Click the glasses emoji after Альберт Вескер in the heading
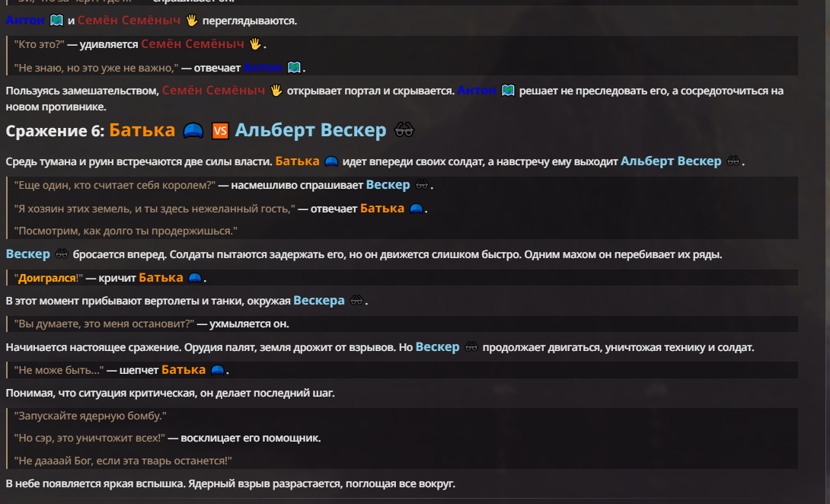Image resolution: width=830 pixels, height=504 pixels. [404, 130]
